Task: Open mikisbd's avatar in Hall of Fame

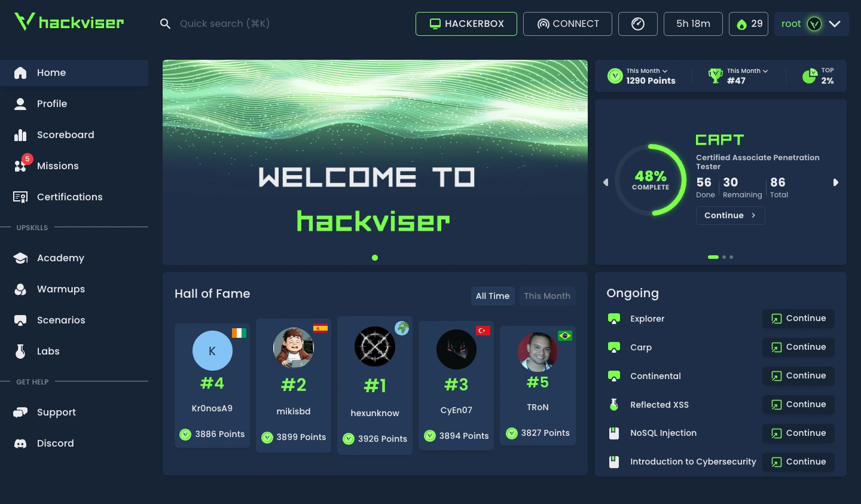Action: click(294, 347)
